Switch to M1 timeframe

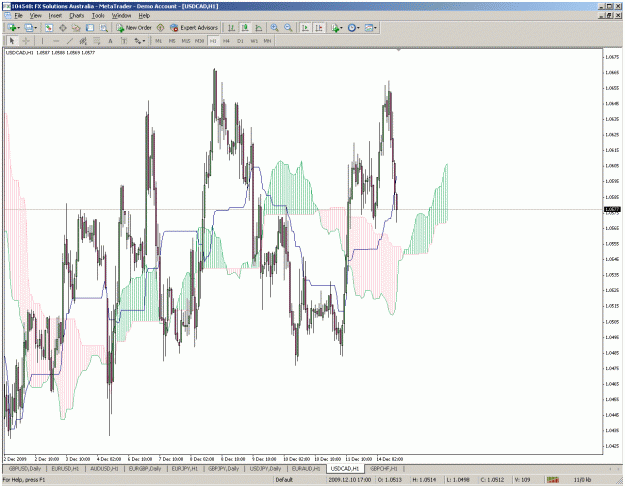tap(159, 41)
